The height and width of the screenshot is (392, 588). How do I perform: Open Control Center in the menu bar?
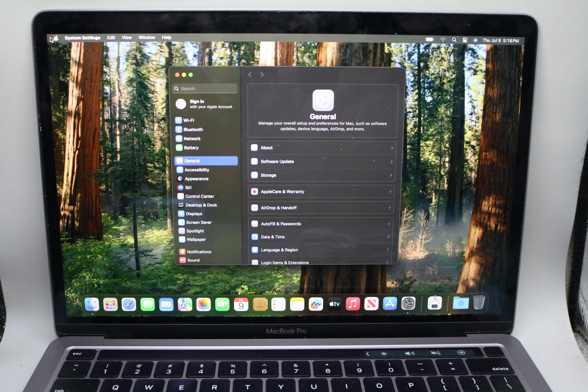pyautogui.click(x=465, y=40)
